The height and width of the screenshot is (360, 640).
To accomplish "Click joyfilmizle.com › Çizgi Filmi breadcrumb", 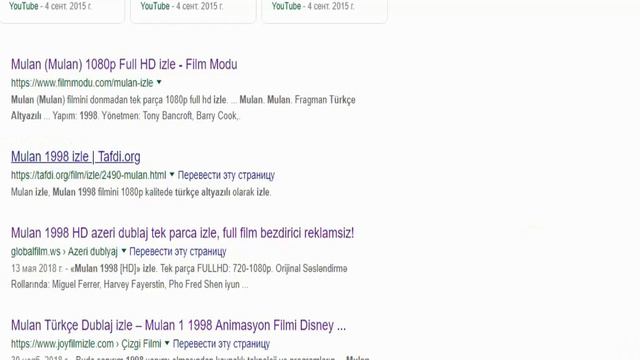I will pos(86,344).
